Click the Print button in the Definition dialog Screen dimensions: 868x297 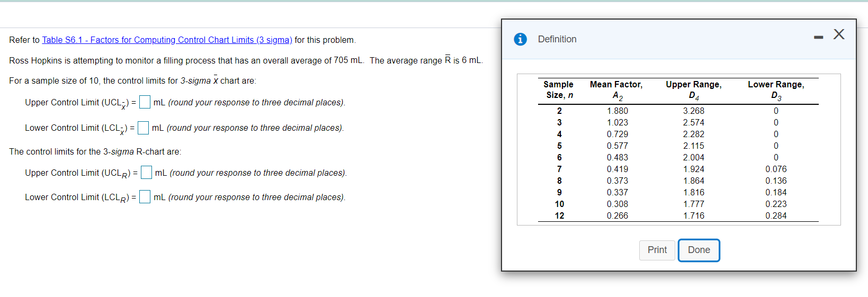pyautogui.click(x=657, y=250)
